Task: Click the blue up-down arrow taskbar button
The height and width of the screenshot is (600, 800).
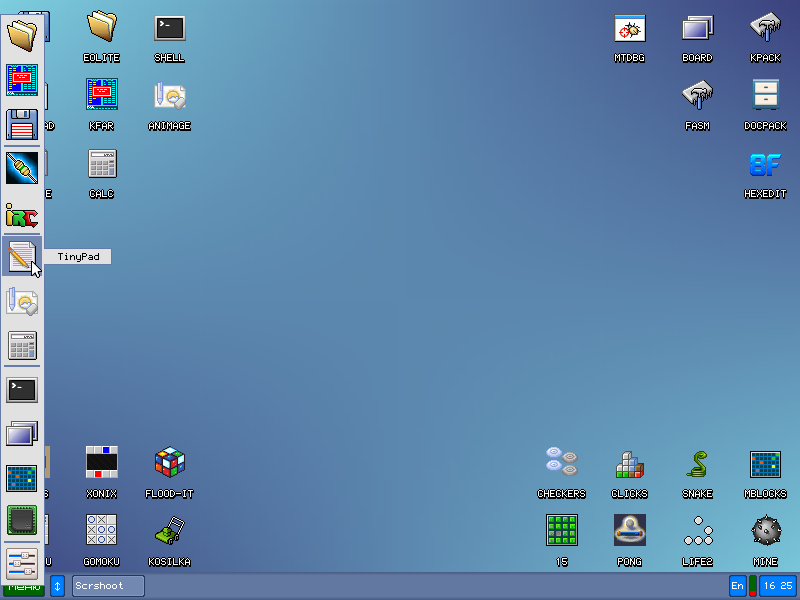Action: (x=57, y=586)
